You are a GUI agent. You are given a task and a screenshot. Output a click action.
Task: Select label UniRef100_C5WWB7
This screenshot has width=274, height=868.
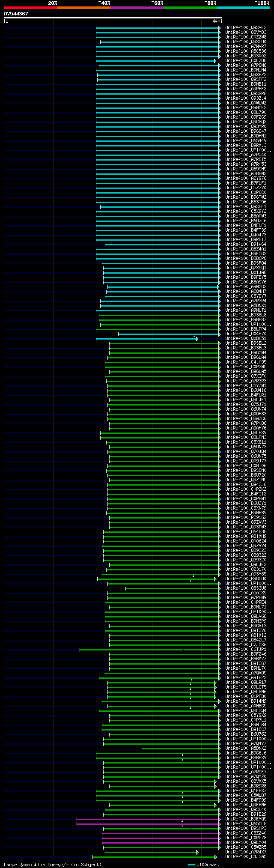246,795
